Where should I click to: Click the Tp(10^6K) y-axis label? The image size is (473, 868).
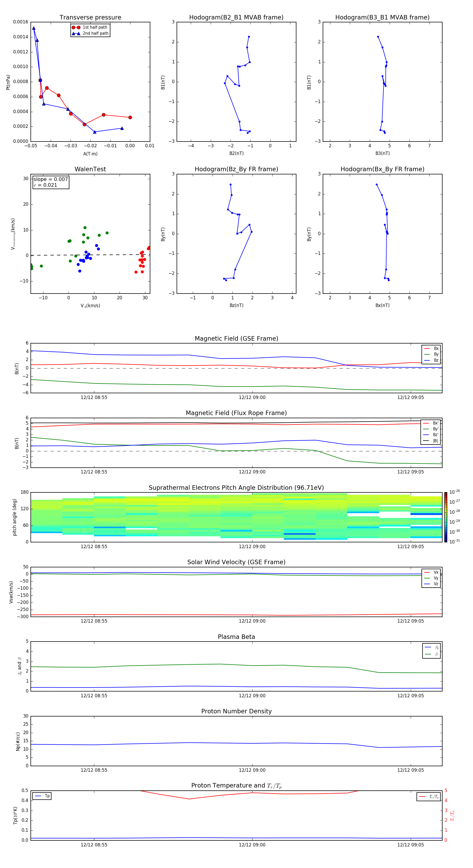point(15,815)
